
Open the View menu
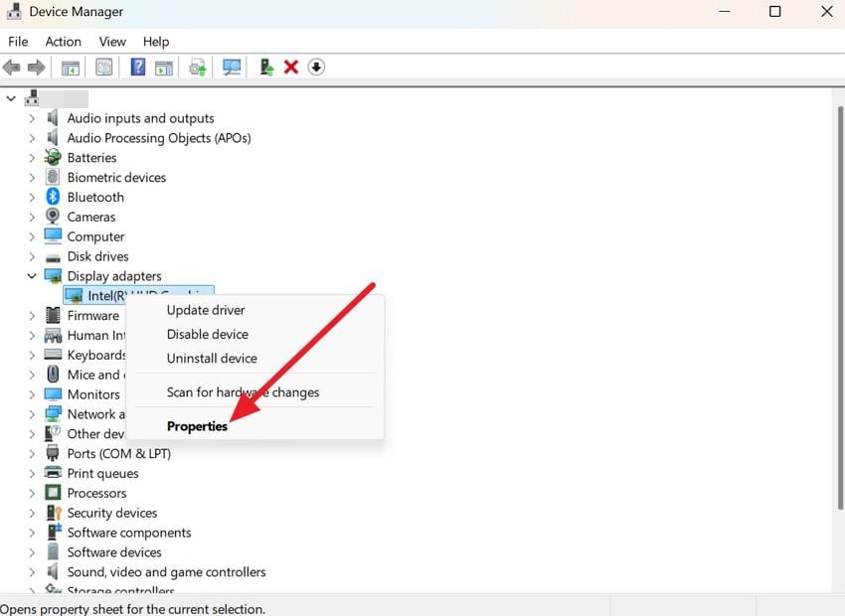click(112, 42)
